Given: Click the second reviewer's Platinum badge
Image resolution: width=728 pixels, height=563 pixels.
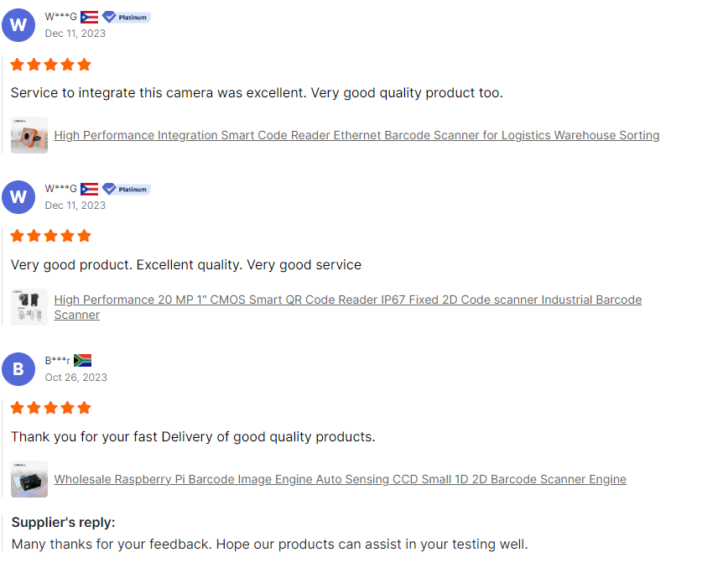Looking at the screenshot, I should click(126, 189).
